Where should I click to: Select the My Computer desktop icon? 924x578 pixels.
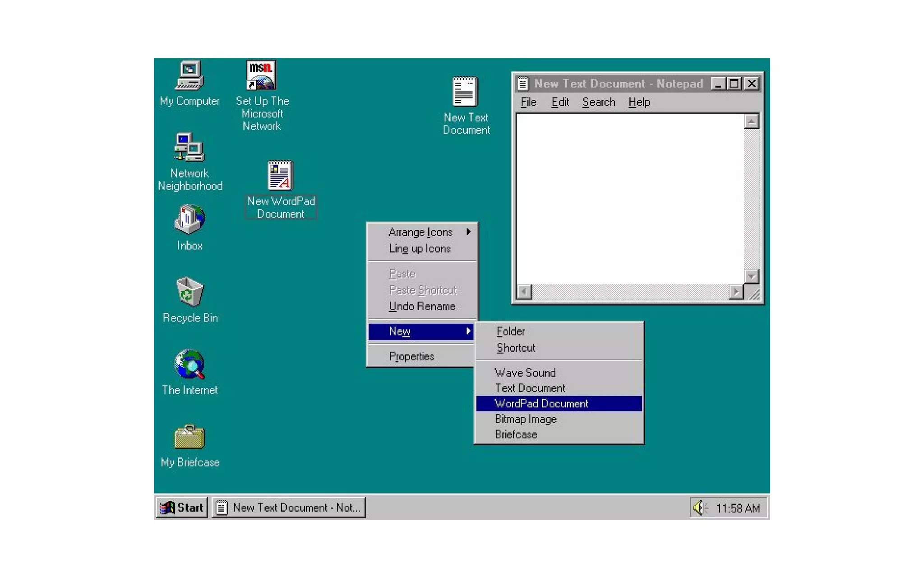pyautogui.click(x=189, y=76)
